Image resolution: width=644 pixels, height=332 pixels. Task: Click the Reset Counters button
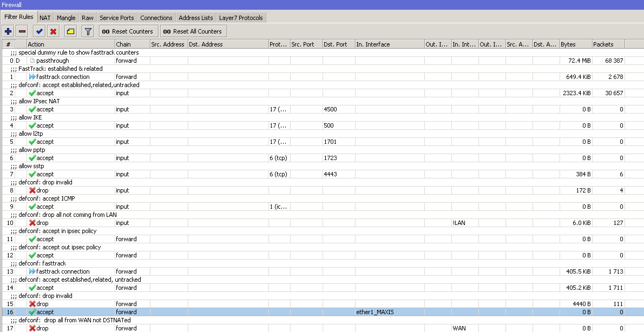coord(129,31)
